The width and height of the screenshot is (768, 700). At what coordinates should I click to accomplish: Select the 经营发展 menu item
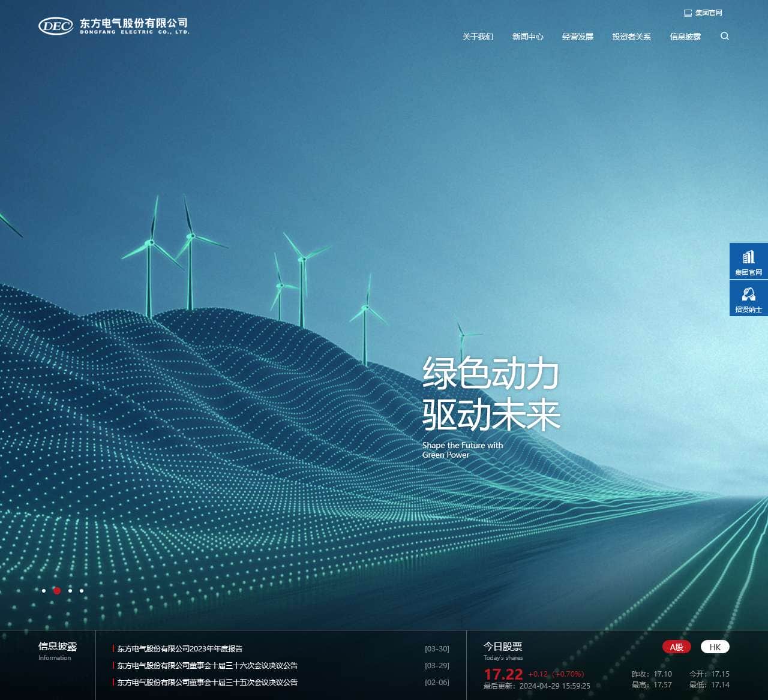click(577, 37)
